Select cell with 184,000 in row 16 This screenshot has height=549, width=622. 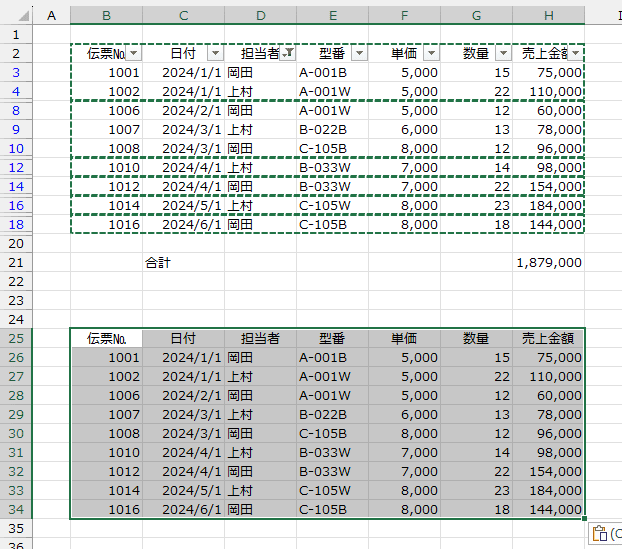click(548, 205)
